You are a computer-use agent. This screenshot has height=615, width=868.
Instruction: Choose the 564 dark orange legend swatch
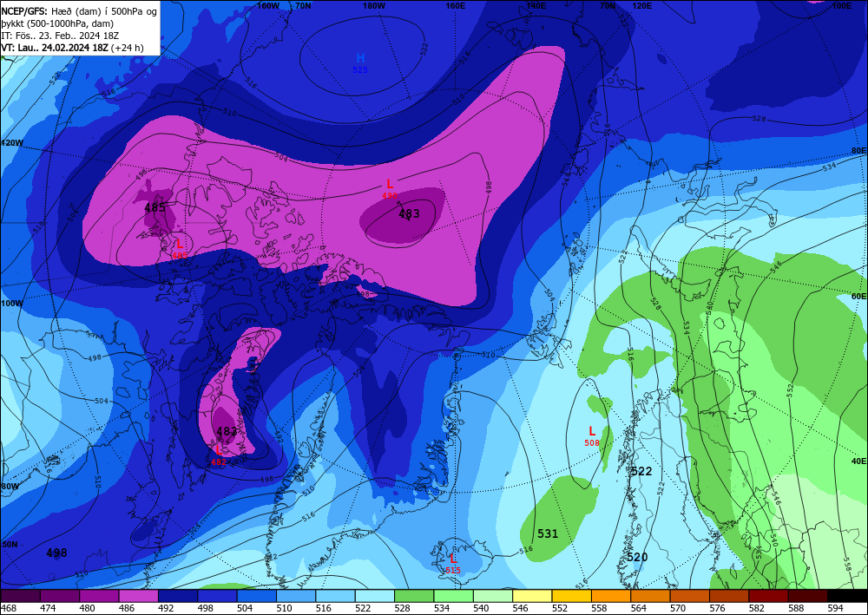[x=649, y=596]
